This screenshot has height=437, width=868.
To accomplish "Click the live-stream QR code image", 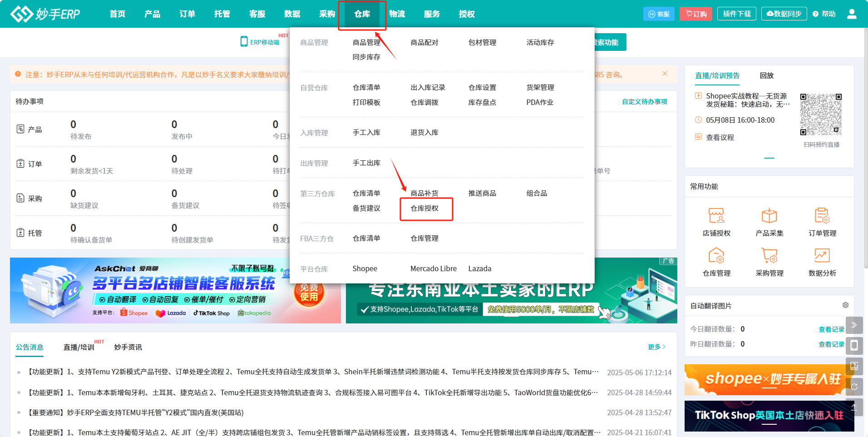I will click(x=821, y=114).
